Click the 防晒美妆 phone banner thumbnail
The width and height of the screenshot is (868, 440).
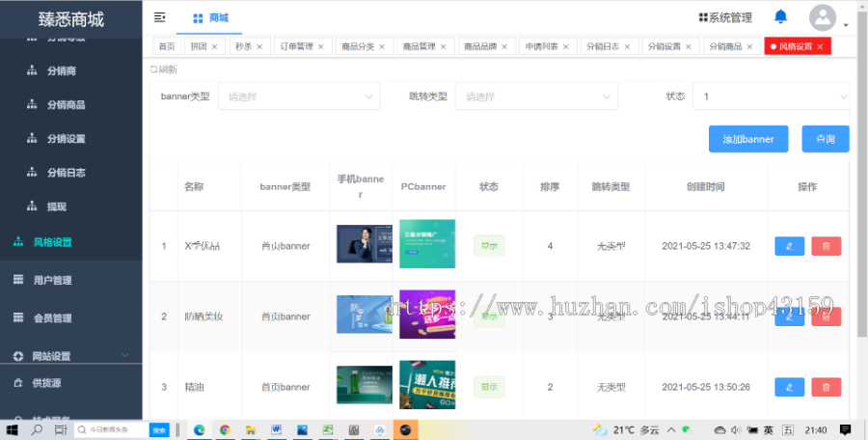tap(365, 315)
